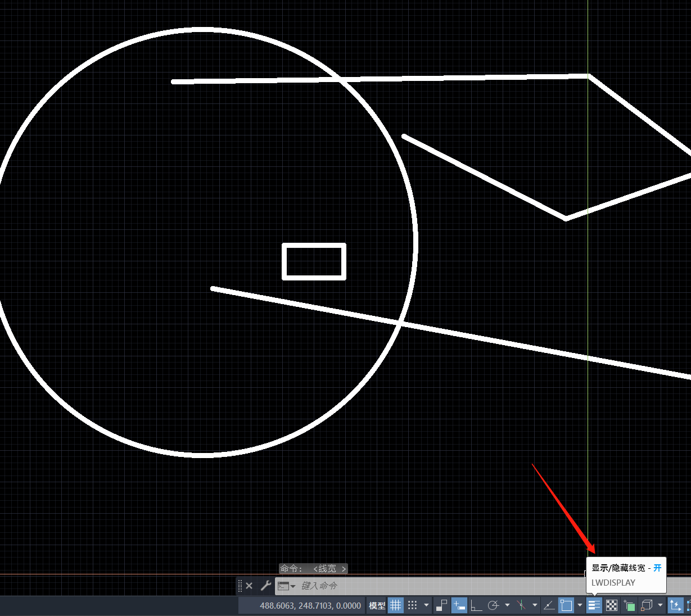Click the isometric drafting icon
Screen dimensions: 691x616
[522, 605]
